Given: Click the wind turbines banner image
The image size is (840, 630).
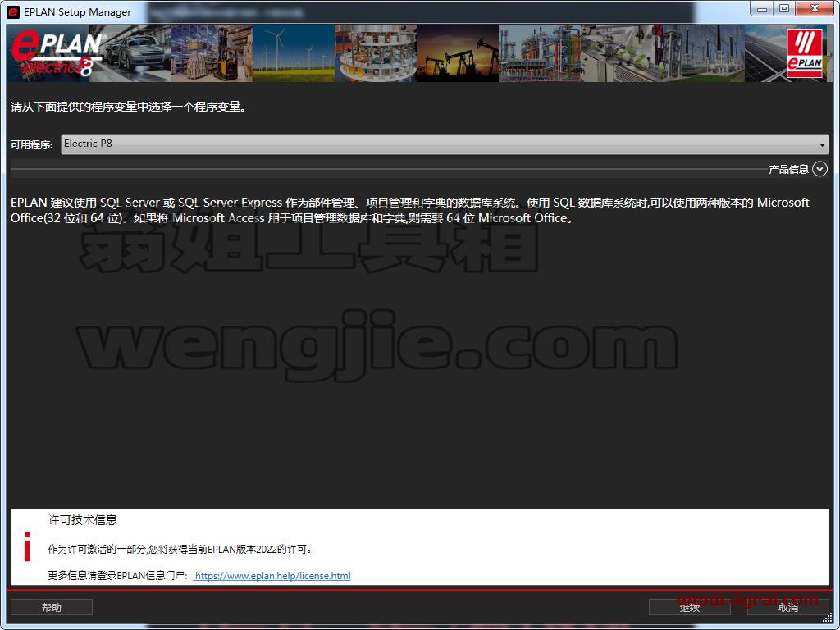Looking at the screenshot, I should (294, 53).
